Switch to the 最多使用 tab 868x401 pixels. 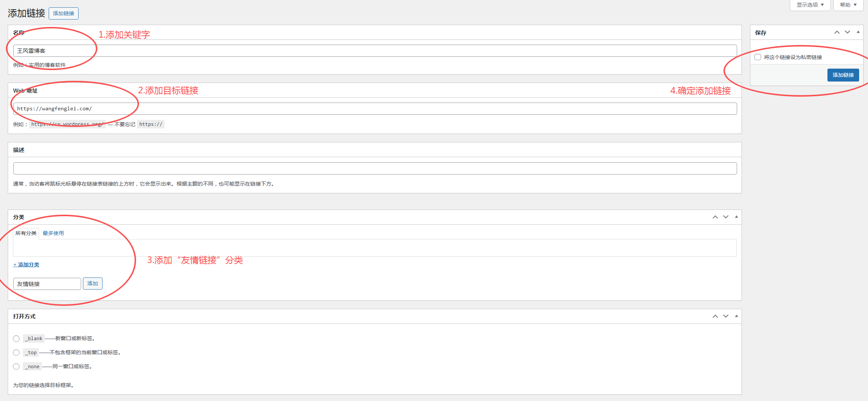[53, 233]
